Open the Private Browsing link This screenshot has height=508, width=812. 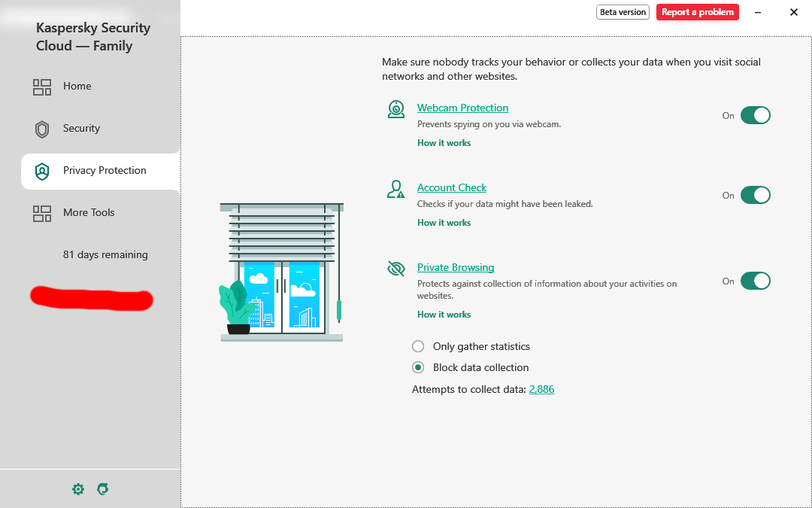coord(456,267)
